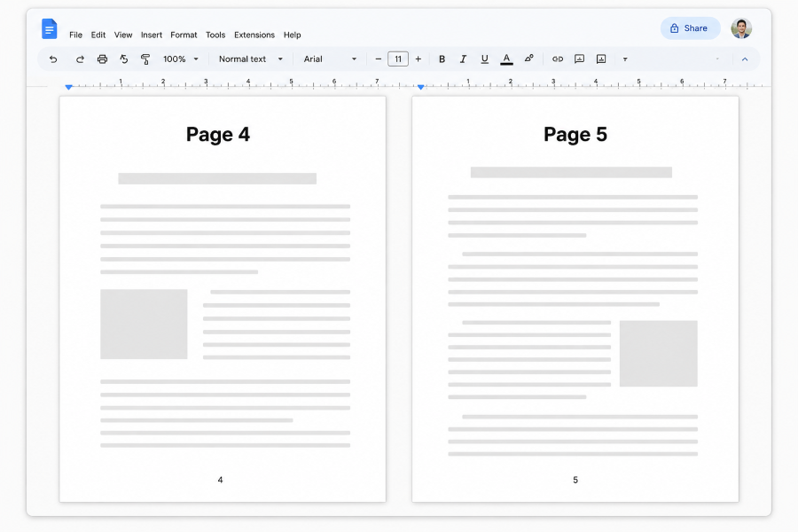Print the document
The image size is (798, 532).
pyautogui.click(x=102, y=59)
